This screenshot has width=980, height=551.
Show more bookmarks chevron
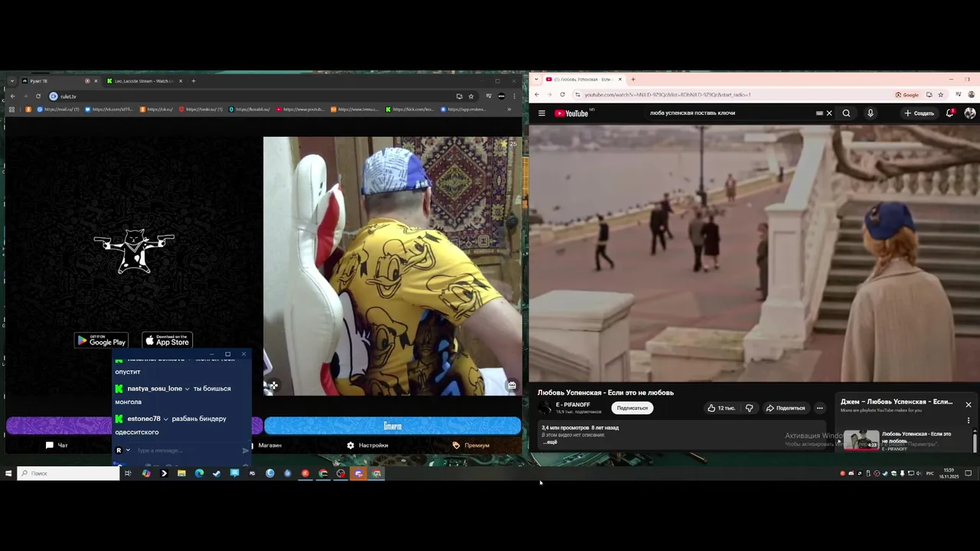point(509,109)
